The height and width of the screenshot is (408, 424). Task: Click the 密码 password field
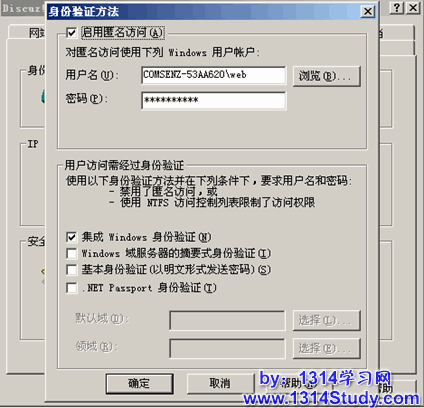pos(214,101)
